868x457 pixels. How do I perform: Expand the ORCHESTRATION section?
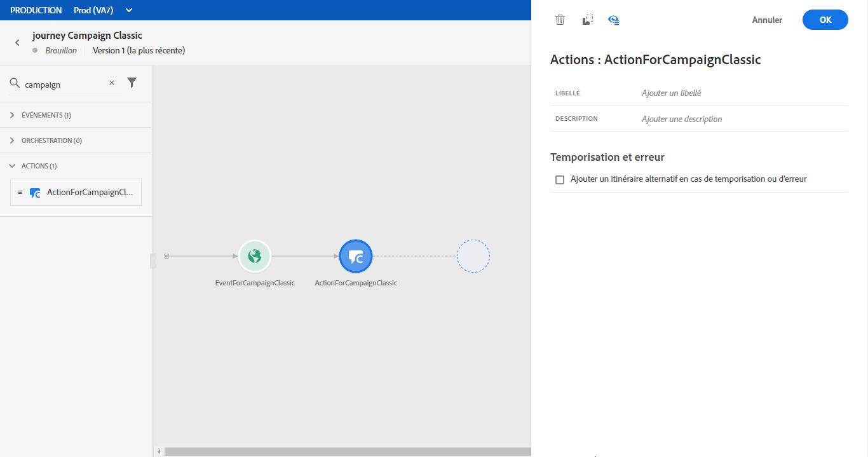coord(12,140)
